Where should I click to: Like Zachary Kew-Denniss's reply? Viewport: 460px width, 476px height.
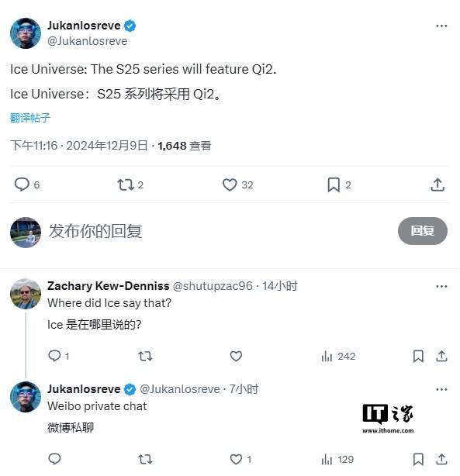click(x=236, y=356)
